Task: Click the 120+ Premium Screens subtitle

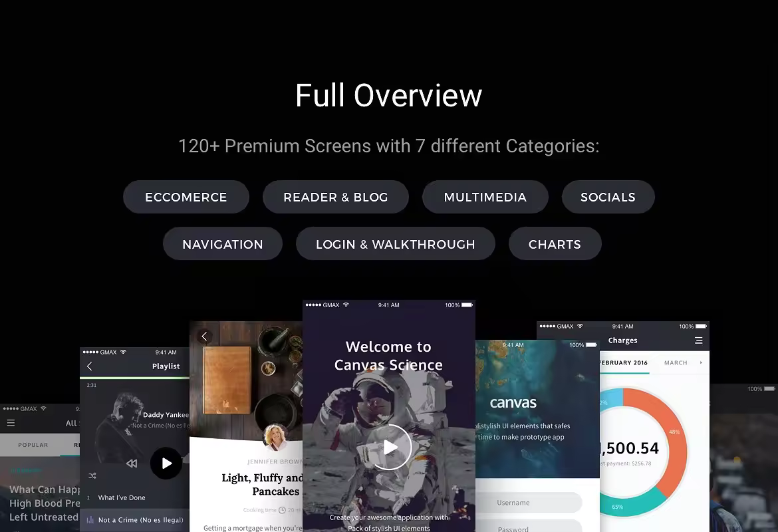Action: (x=389, y=146)
